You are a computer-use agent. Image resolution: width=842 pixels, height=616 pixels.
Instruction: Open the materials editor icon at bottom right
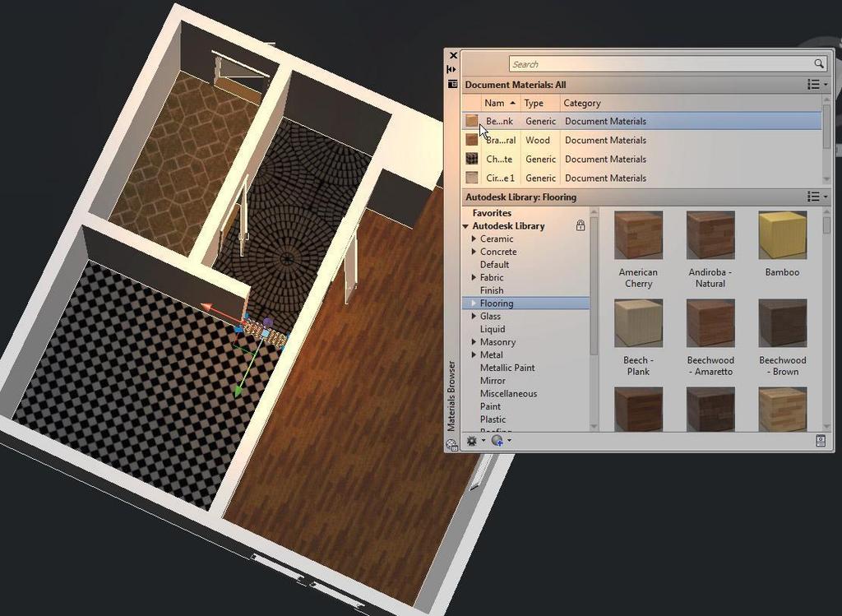820,441
